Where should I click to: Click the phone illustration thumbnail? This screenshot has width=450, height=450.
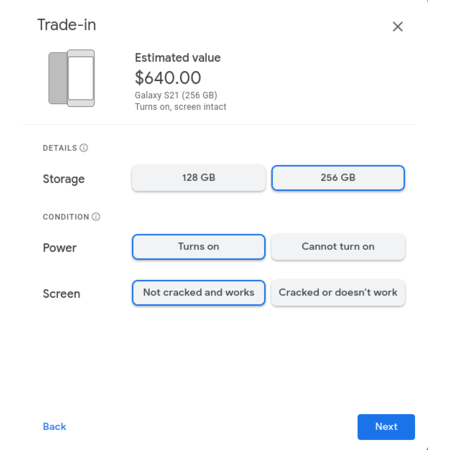coord(72,78)
